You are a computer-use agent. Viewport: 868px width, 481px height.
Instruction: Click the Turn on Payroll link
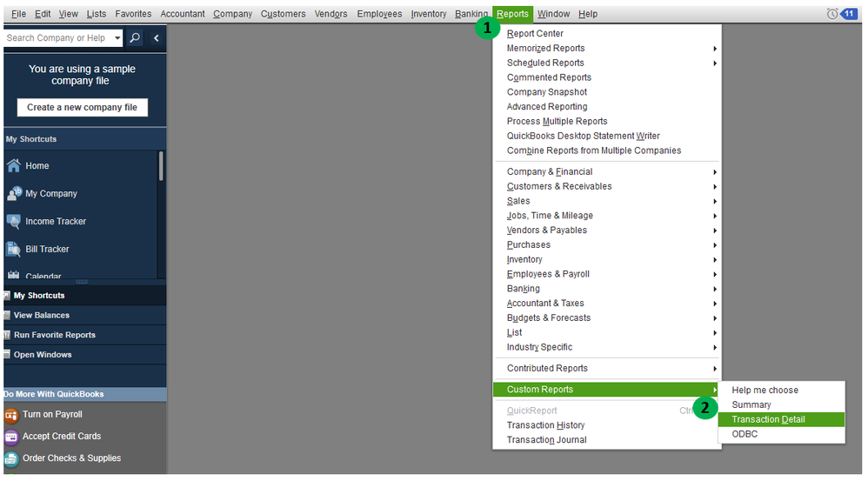click(x=52, y=414)
